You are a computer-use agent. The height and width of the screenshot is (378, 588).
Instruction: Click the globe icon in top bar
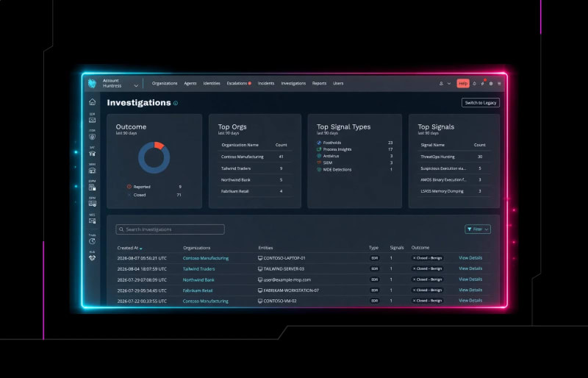pos(491,83)
